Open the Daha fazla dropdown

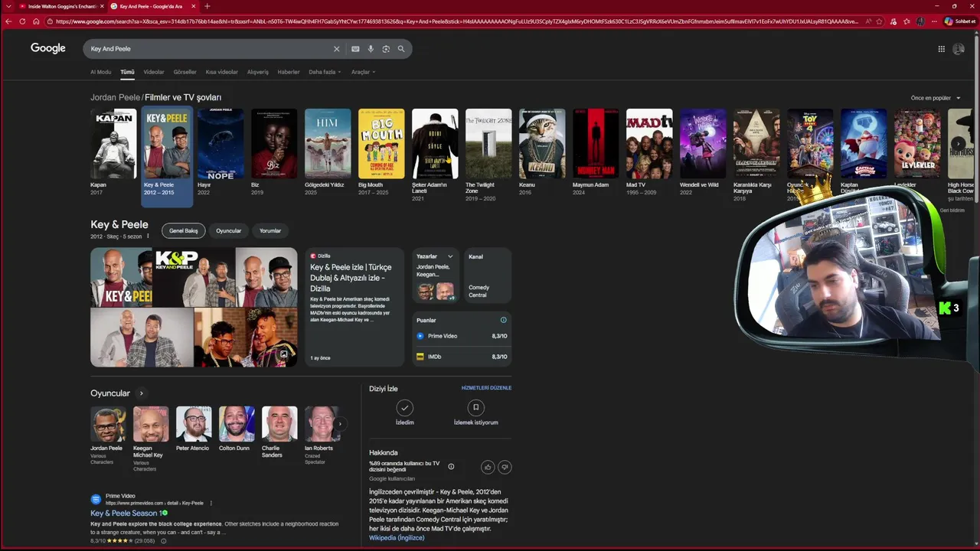[x=325, y=72]
